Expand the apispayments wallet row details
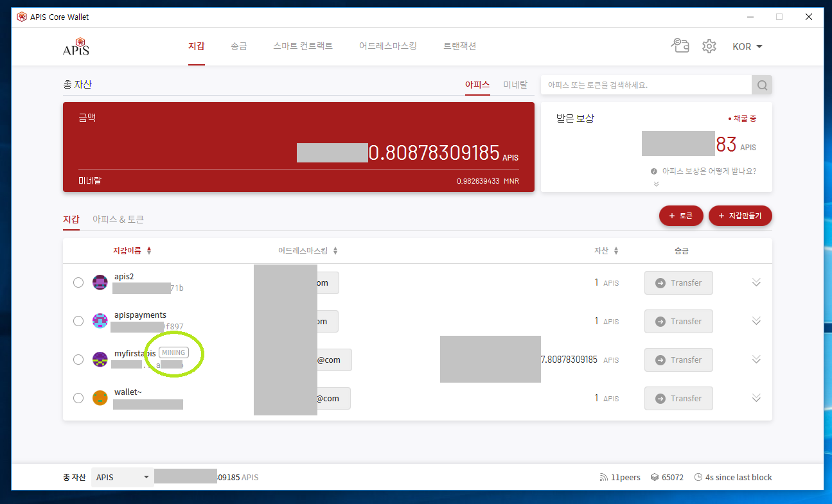Image resolution: width=832 pixels, height=504 pixels. point(756,321)
